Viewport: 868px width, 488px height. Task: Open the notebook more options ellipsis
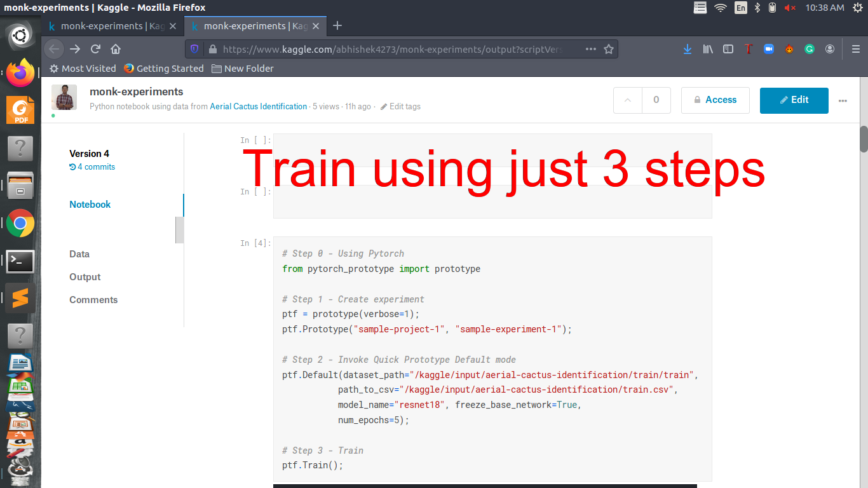843,100
